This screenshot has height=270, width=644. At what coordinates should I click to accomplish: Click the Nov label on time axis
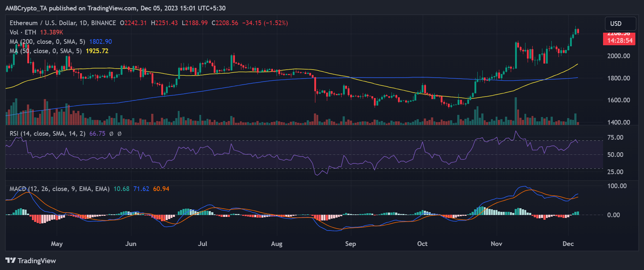pos(496,244)
